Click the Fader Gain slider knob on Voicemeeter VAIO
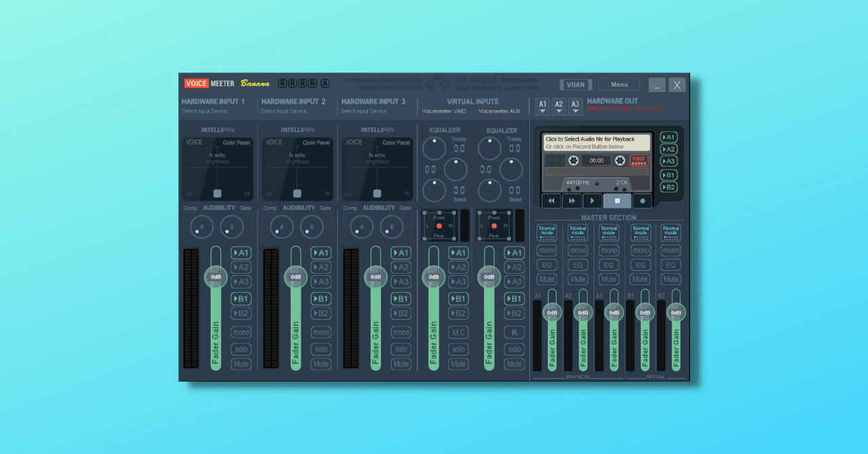This screenshot has width=868, height=454. click(x=433, y=276)
